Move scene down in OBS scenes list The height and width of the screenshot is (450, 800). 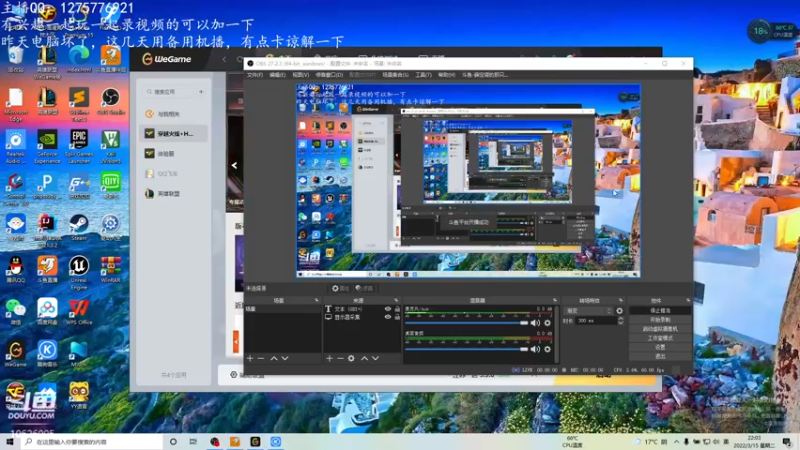click(x=285, y=359)
